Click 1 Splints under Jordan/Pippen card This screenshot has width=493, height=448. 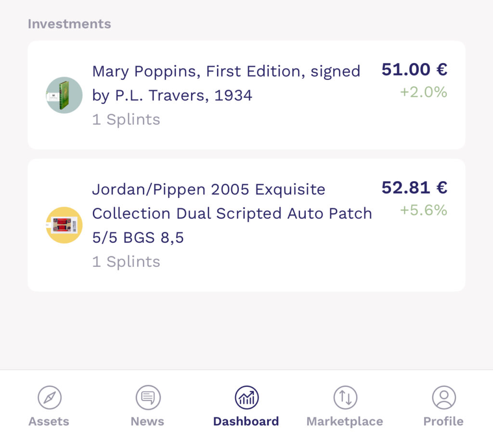(x=126, y=262)
